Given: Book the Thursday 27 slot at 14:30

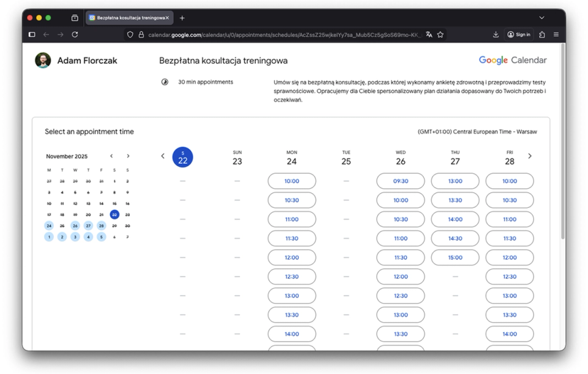Looking at the screenshot, I should pyautogui.click(x=455, y=239).
